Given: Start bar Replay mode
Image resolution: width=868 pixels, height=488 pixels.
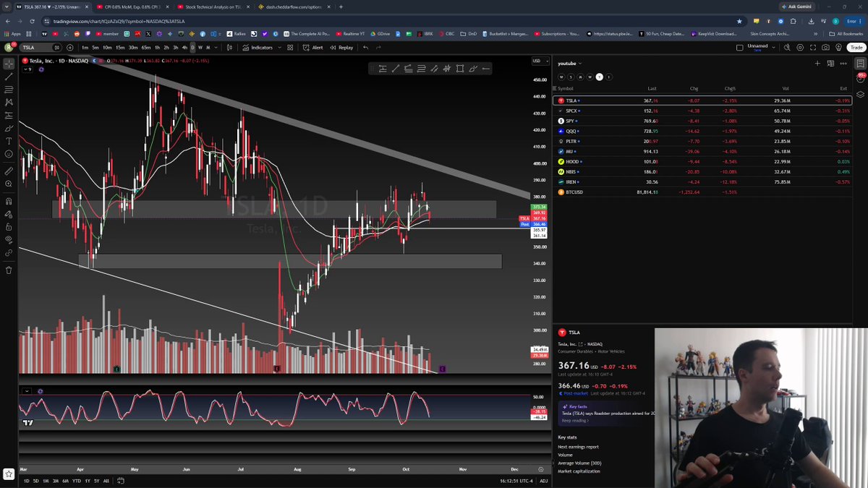Looking at the screenshot, I should pyautogui.click(x=342, y=48).
